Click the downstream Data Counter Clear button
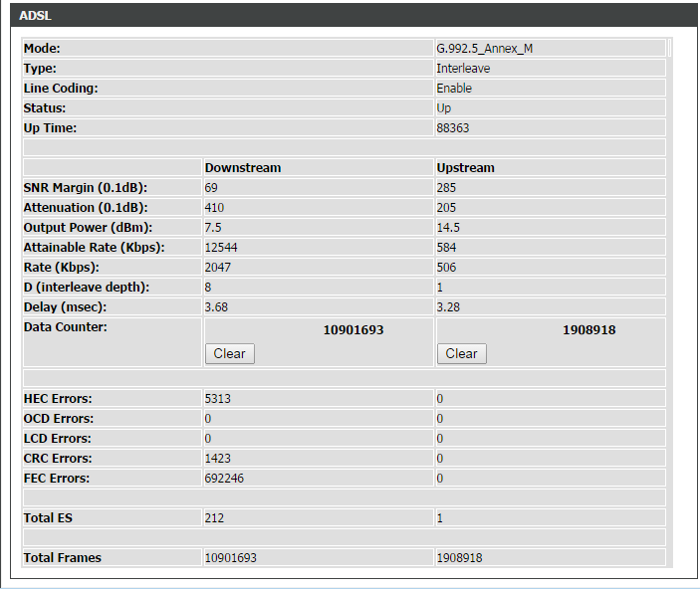This screenshot has height=589, width=700. point(229,353)
